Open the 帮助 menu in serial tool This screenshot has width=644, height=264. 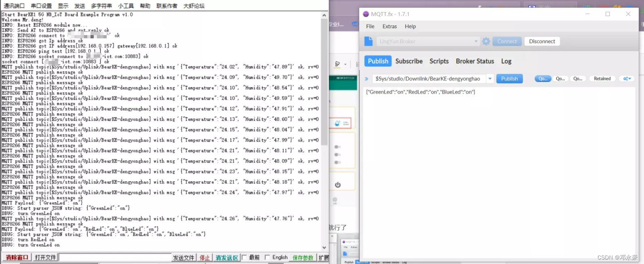[x=145, y=6]
